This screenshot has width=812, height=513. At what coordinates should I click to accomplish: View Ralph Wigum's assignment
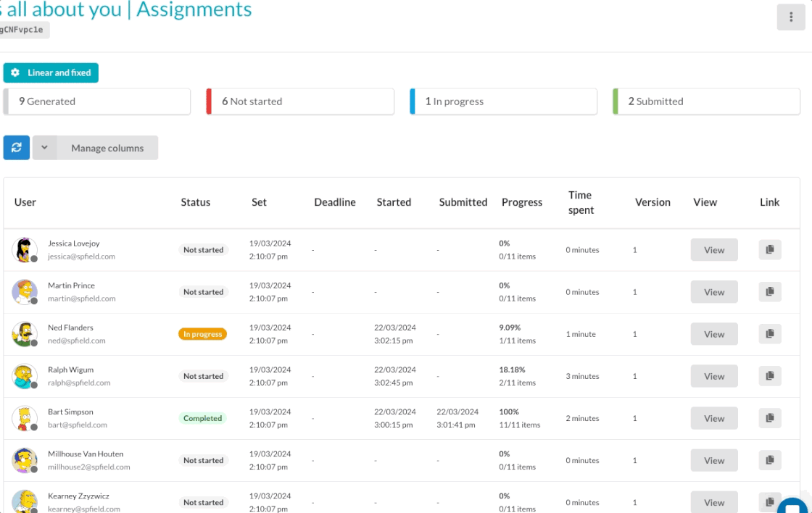coord(713,375)
